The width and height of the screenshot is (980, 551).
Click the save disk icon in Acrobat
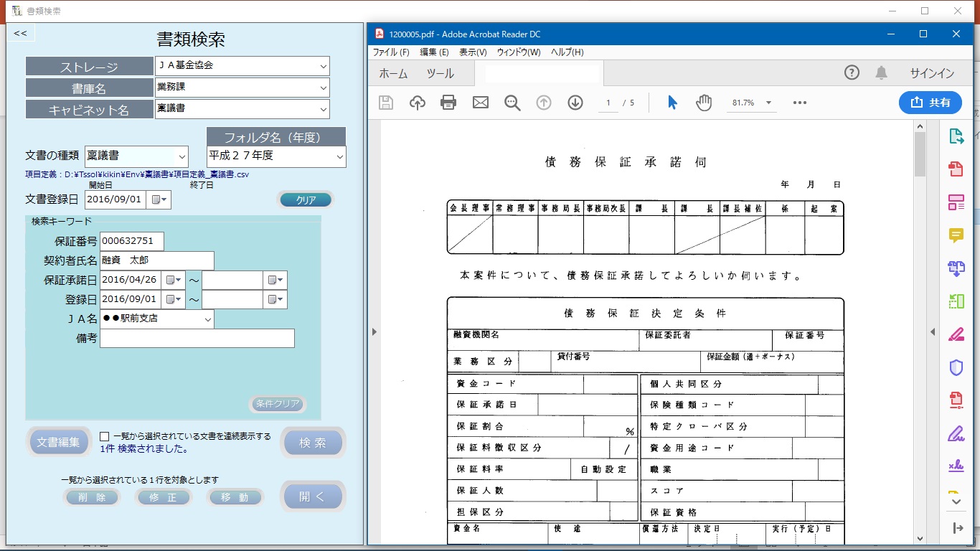tap(386, 103)
